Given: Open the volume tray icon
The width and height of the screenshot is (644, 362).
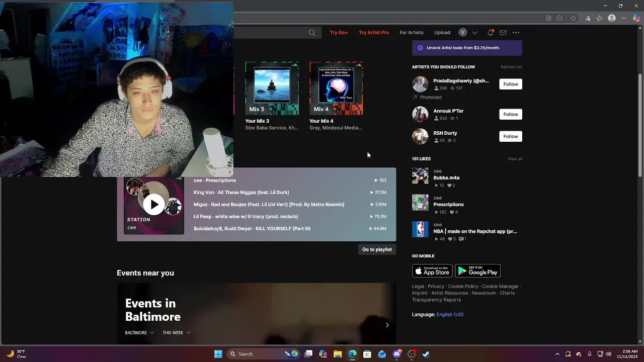Looking at the screenshot, I should 609,354.
